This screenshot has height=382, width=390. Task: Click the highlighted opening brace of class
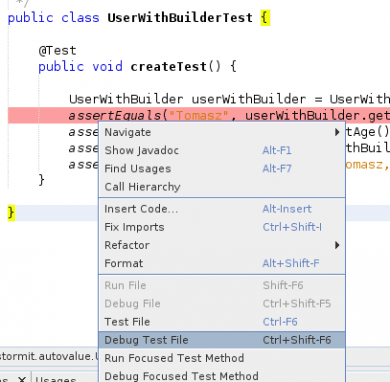click(265, 18)
